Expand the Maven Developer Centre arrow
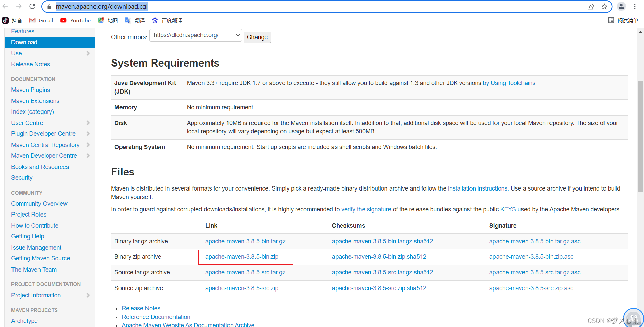 (88, 156)
